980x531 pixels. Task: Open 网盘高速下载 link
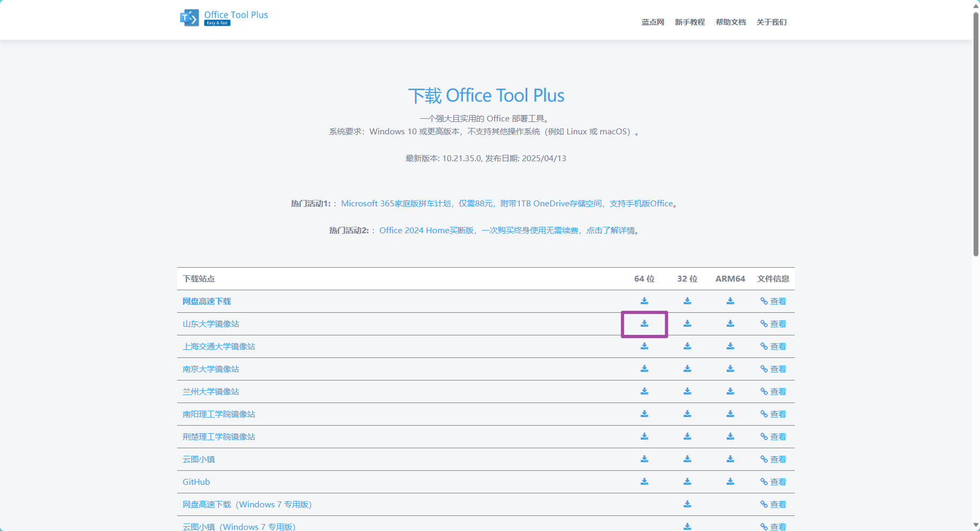(x=207, y=302)
